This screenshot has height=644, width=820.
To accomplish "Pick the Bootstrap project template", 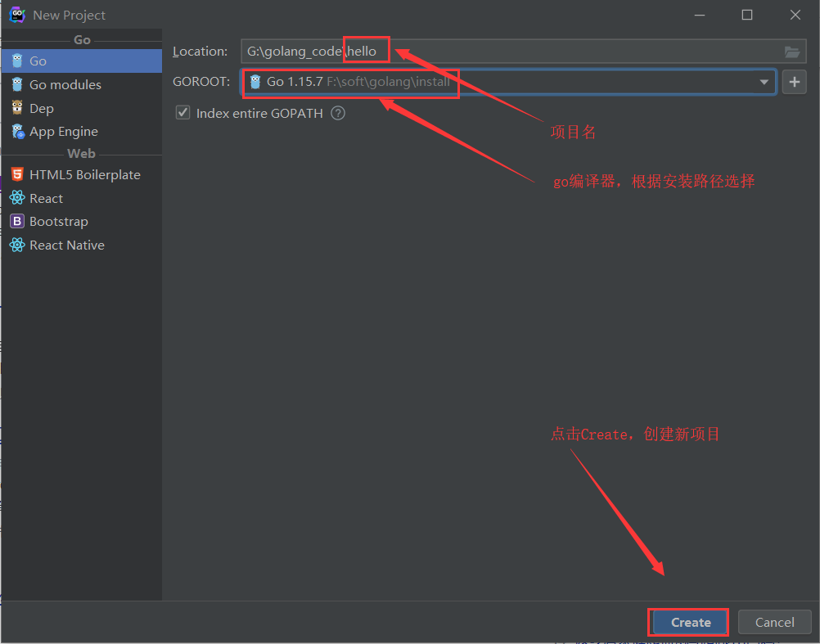I will coord(81,222).
